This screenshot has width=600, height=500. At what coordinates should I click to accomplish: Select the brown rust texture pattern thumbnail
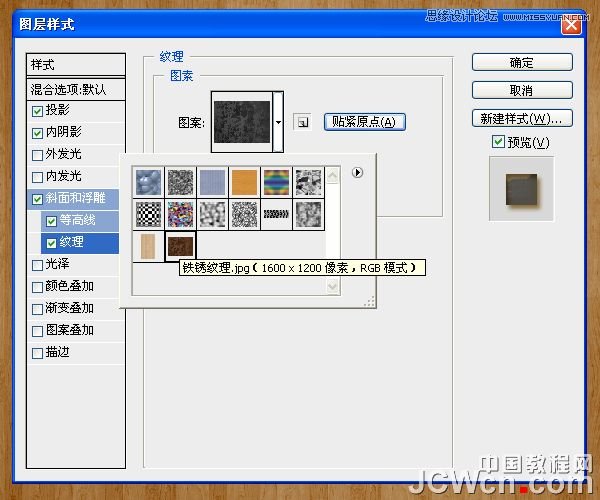(180, 246)
